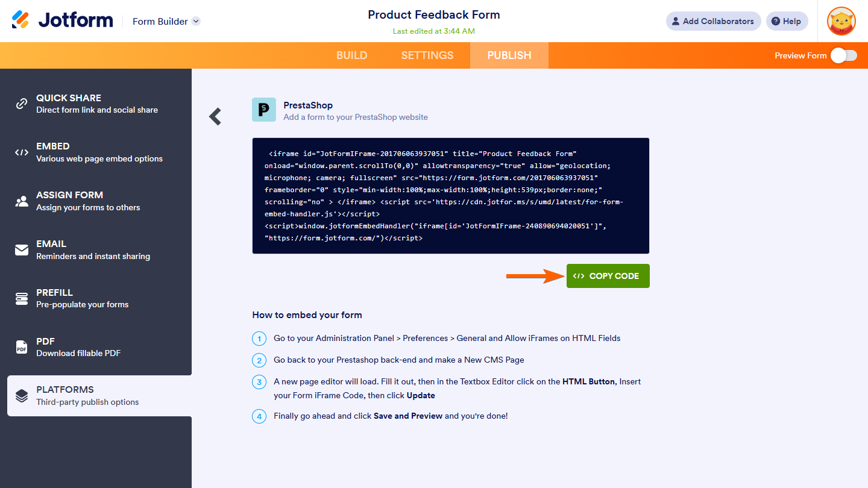Click the Add Collaborators button
868x488 pixels.
coord(713,21)
